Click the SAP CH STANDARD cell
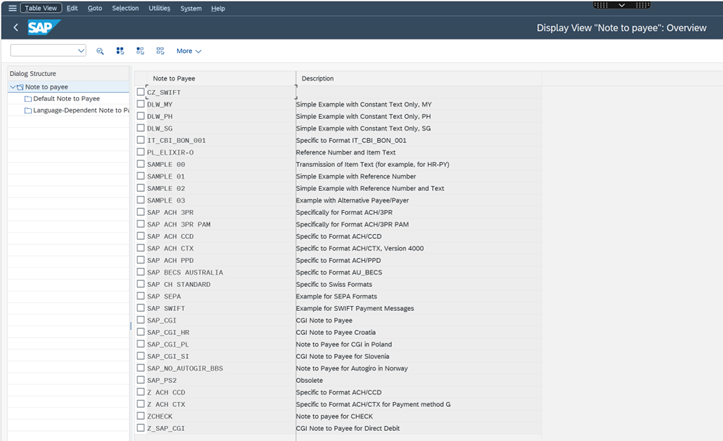 pos(220,284)
